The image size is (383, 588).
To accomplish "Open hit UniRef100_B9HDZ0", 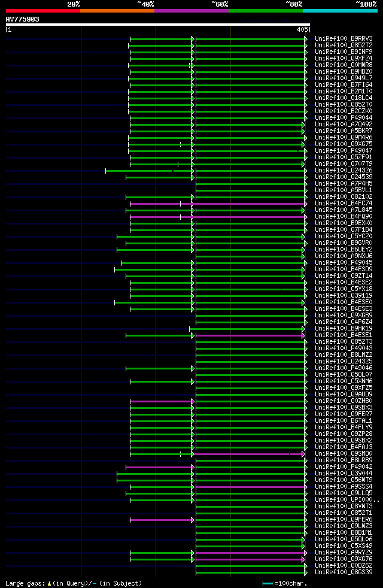I will point(344,72).
